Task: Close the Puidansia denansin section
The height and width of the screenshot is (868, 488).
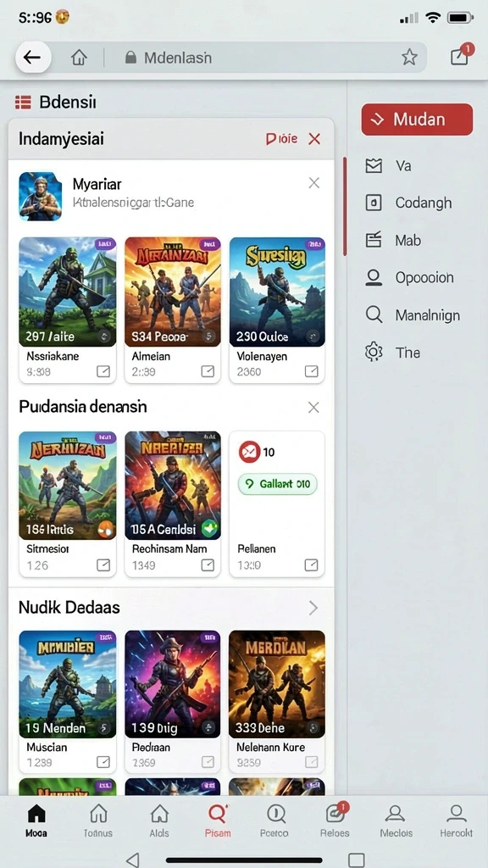Action: [x=313, y=408]
